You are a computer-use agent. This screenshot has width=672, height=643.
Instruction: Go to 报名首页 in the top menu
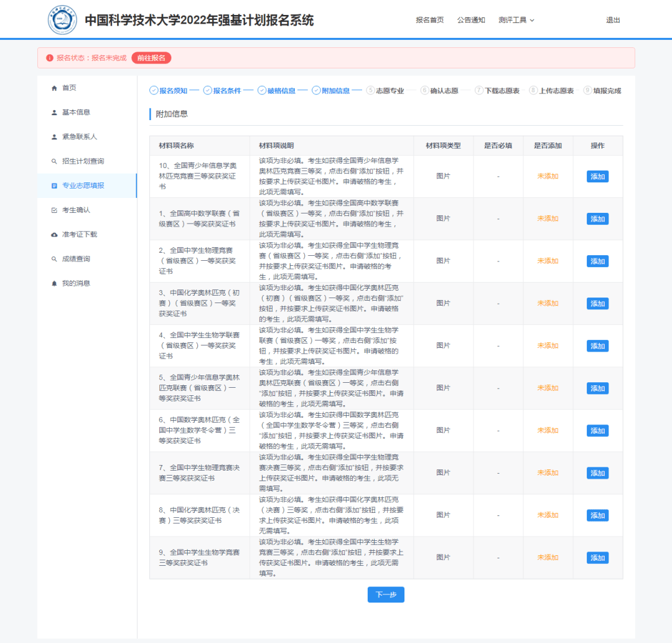(x=430, y=20)
